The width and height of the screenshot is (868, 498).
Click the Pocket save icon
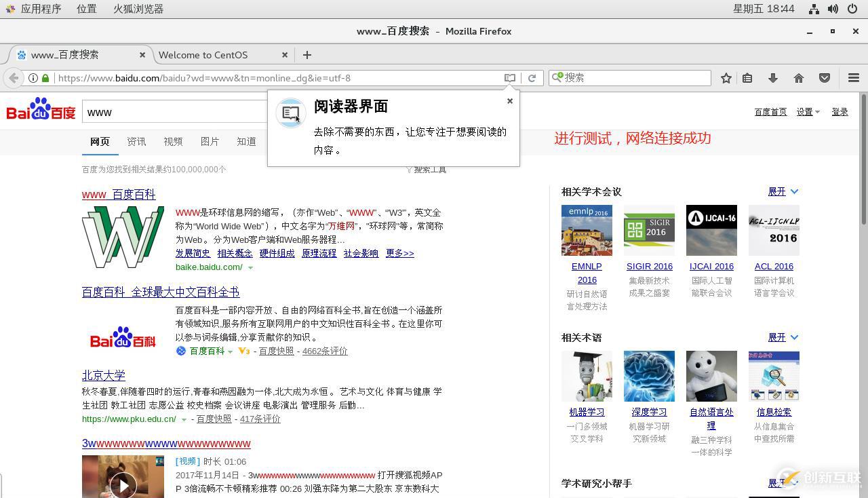pos(825,78)
